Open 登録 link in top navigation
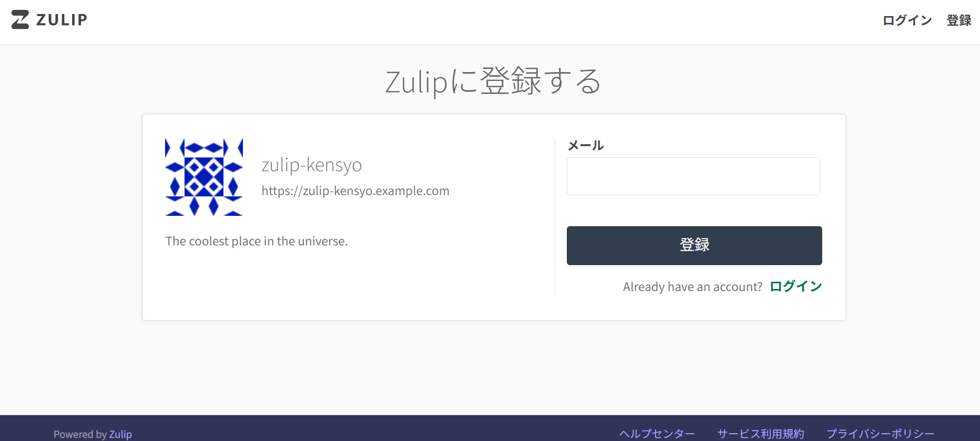This screenshot has height=441, width=980. coord(959,20)
